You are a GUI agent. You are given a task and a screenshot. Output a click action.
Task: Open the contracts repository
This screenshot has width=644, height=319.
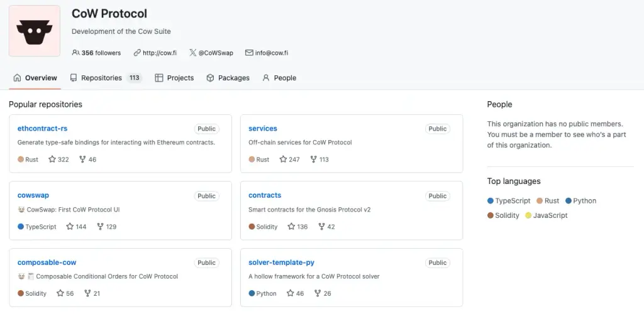265,195
